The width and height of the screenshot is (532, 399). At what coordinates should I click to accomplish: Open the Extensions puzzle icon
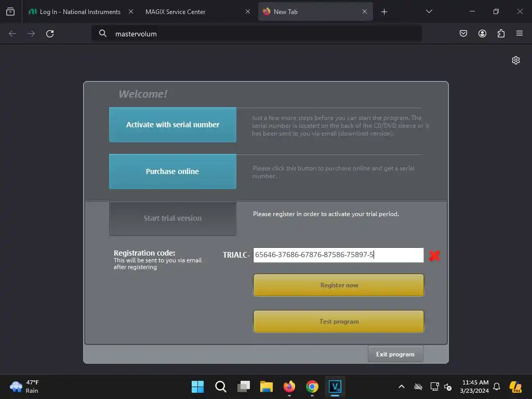click(x=501, y=33)
